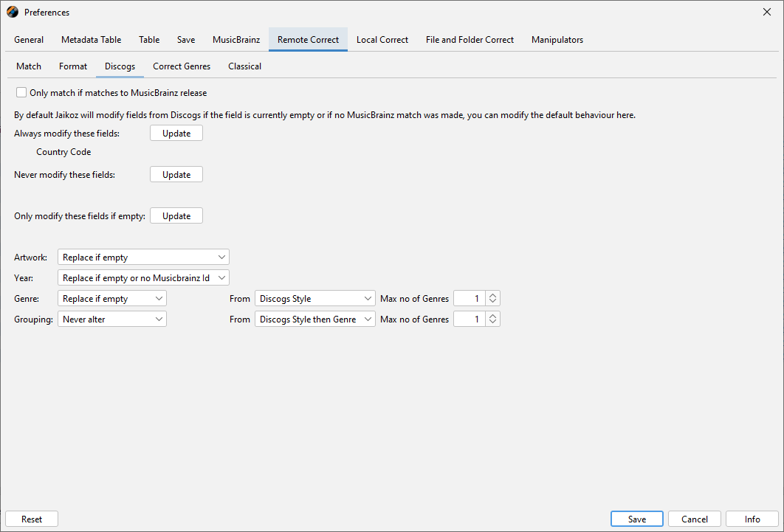Update the 'Never modify these fields' list
Image resolution: width=784 pixels, height=532 pixels.
pos(176,175)
